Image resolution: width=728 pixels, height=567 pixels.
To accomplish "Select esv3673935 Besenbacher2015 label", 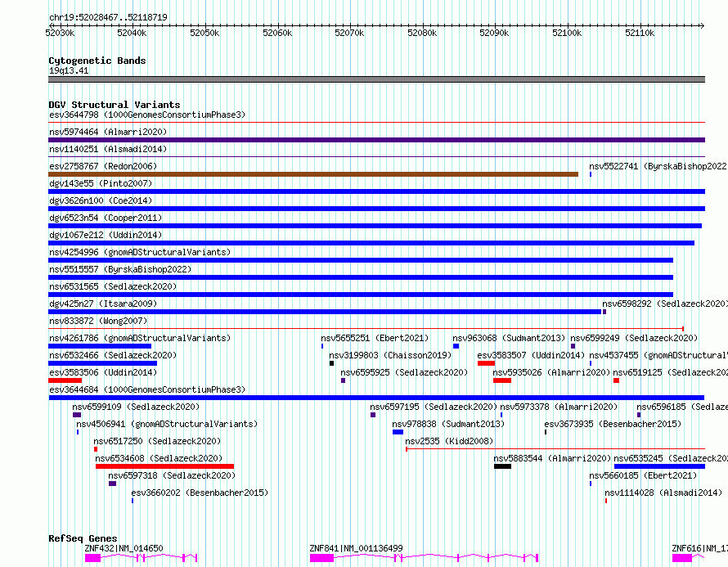I will coord(613,424).
